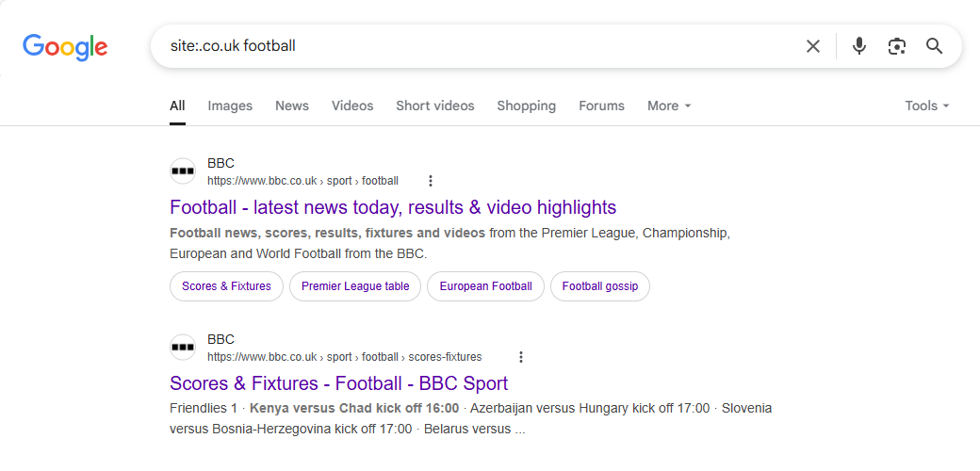Start voice search with microphone
This screenshot has height=471, width=980.
(x=858, y=46)
